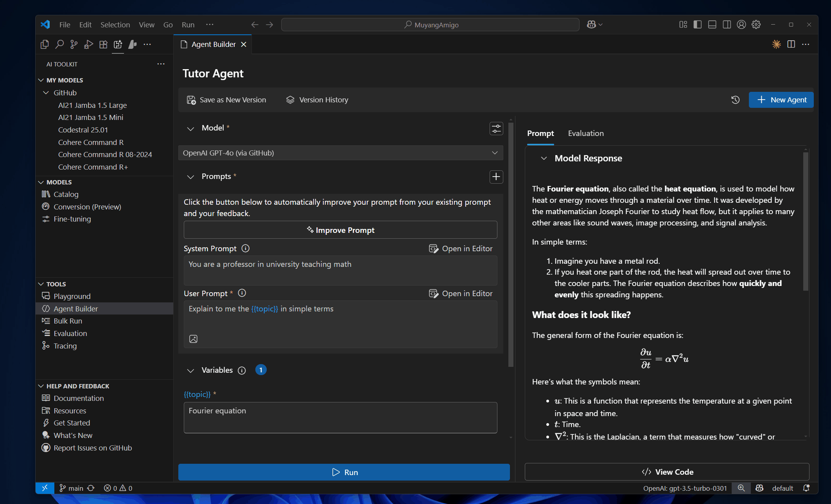Collapse the Prompts section
This screenshot has height=504, width=831.
[190, 177]
